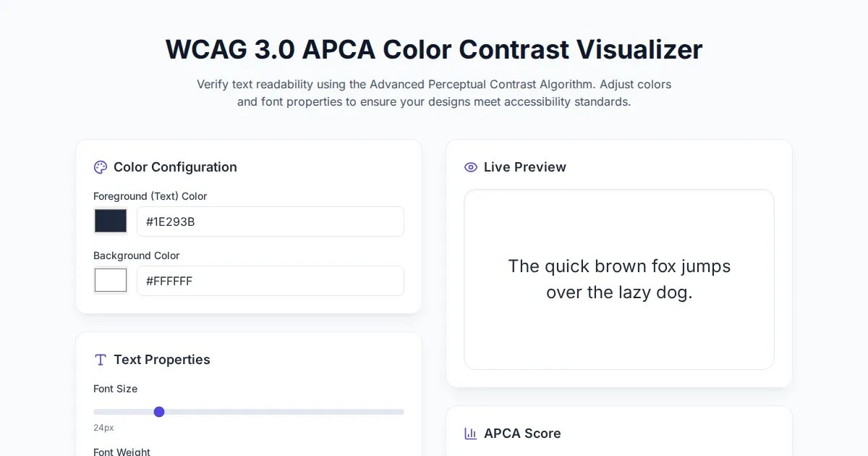The image size is (868, 456).
Task: Click the typography T icon
Action: click(101, 360)
